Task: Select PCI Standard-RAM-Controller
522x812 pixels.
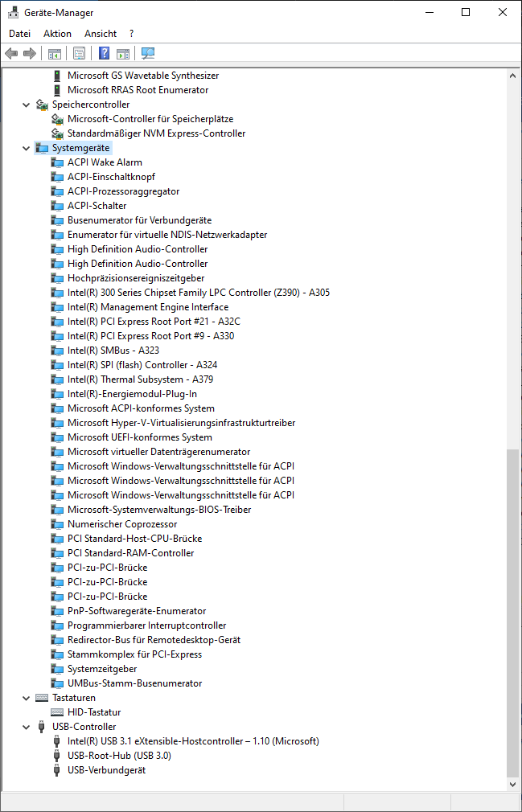Action: (x=131, y=553)
